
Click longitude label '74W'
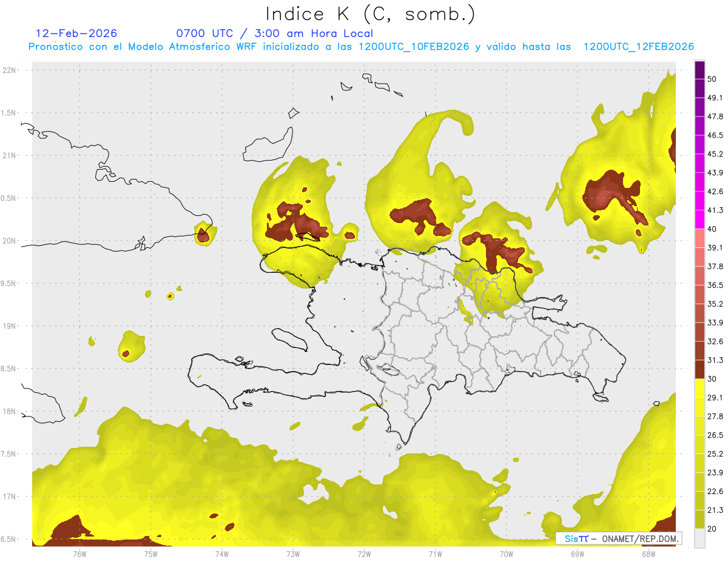(x=221, y=554)
